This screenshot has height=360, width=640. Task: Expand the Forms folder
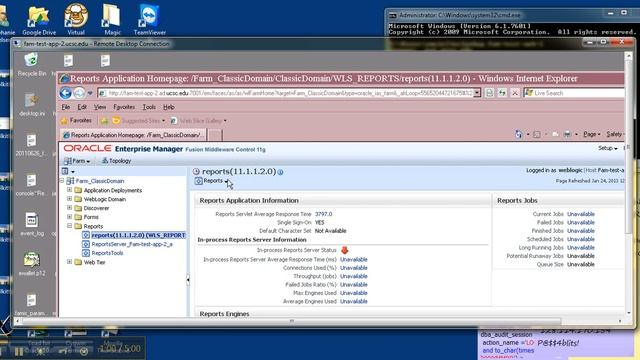pos(69,217)
